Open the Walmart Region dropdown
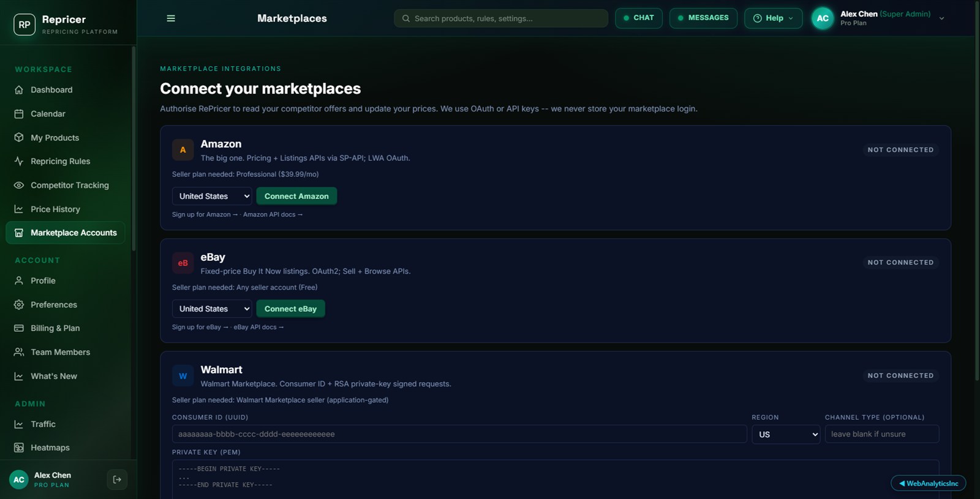This screenshot has height=499, width=980. click(786, 434)
